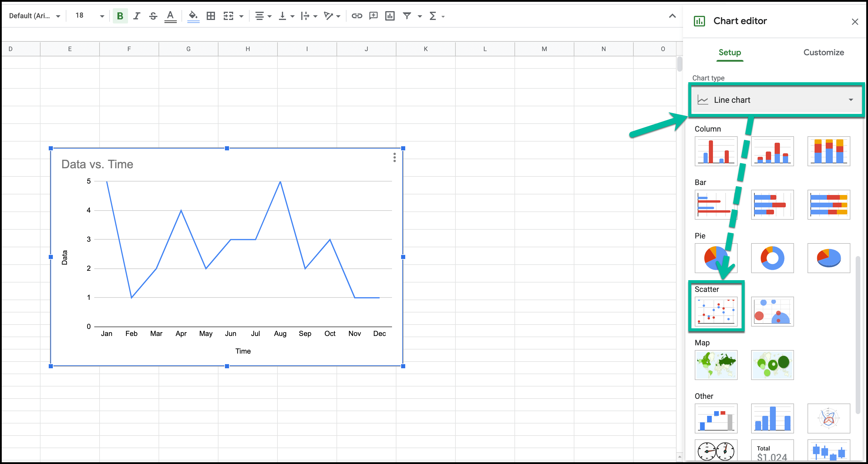This screenshot has width=868, height=464.
Task: Click the text color icon
Action: click(x=171, y=16)
